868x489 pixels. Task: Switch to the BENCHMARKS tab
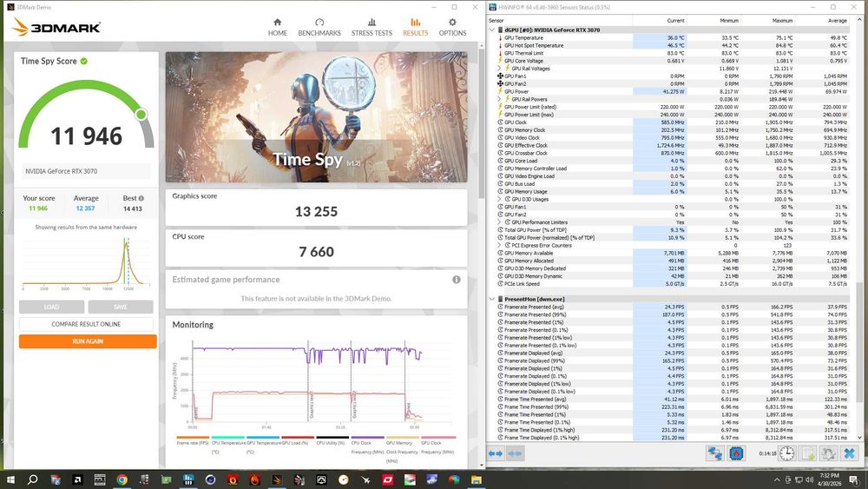(319, 27)
